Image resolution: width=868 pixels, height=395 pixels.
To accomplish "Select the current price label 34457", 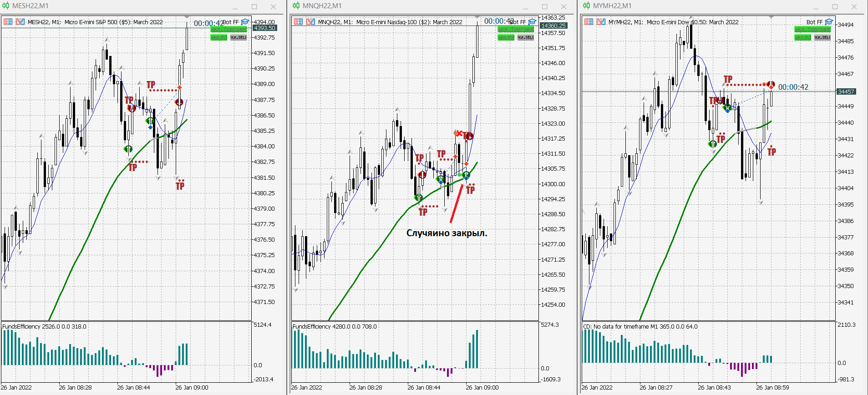I will 846,91.
